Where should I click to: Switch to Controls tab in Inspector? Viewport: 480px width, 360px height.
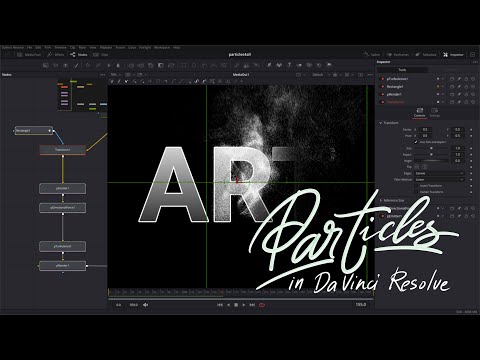420,112
